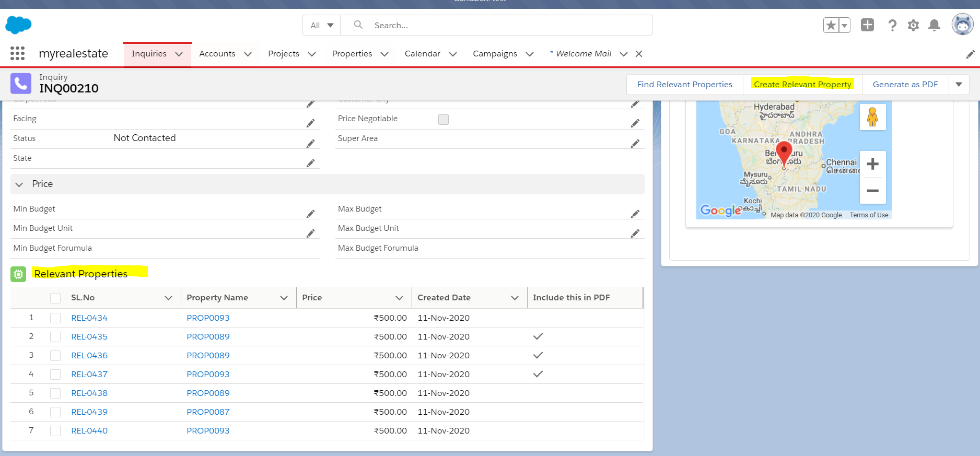Switch to the Campaigns tab

pyautogui.click(x=495, y=54)
